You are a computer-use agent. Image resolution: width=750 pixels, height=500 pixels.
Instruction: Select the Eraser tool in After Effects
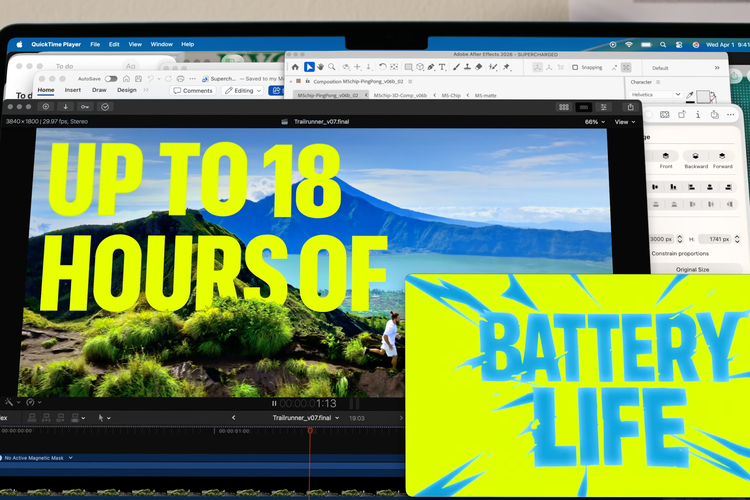[479, 67]
